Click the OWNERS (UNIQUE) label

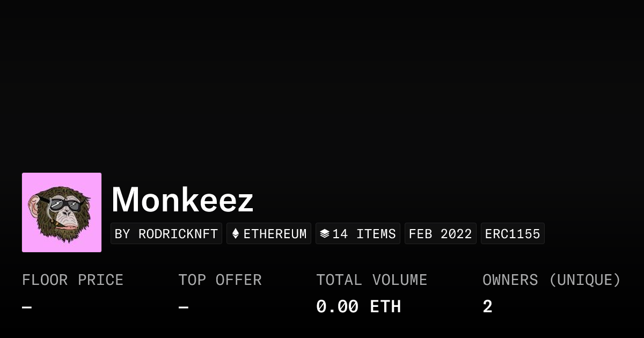pos(551,280)
